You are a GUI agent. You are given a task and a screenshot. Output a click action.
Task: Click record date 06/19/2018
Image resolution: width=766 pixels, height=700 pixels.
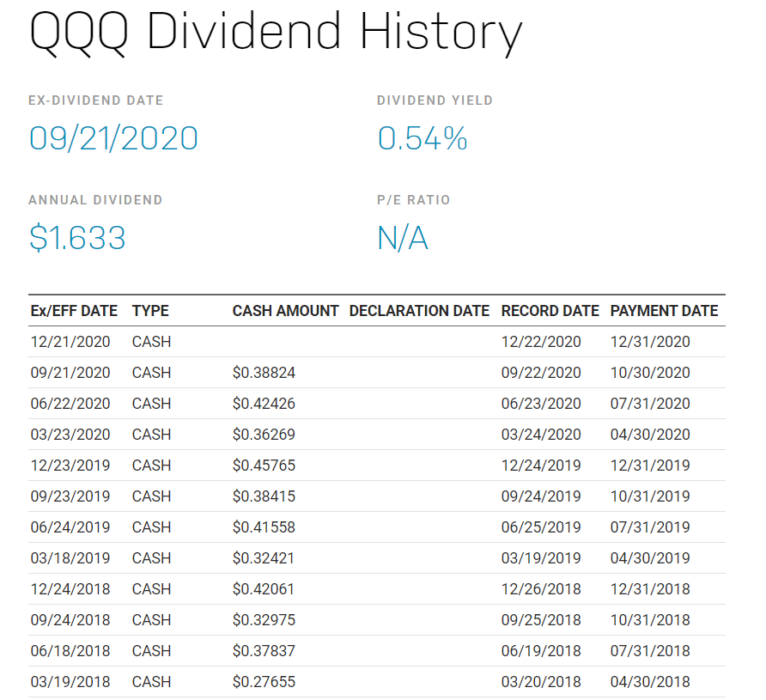pyautogui.click(x=541, y=651)
